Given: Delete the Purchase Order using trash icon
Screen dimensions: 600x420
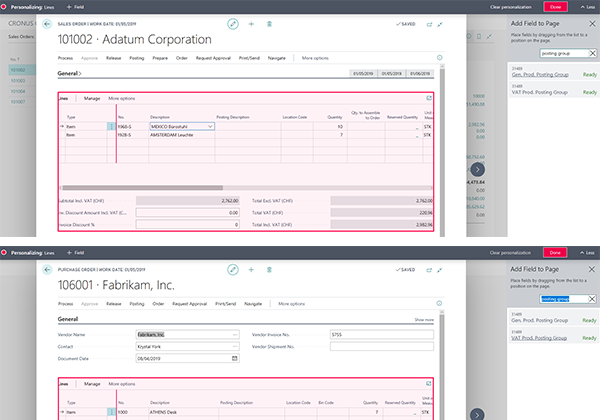Looking at the screenshot, I should (270, 269).
